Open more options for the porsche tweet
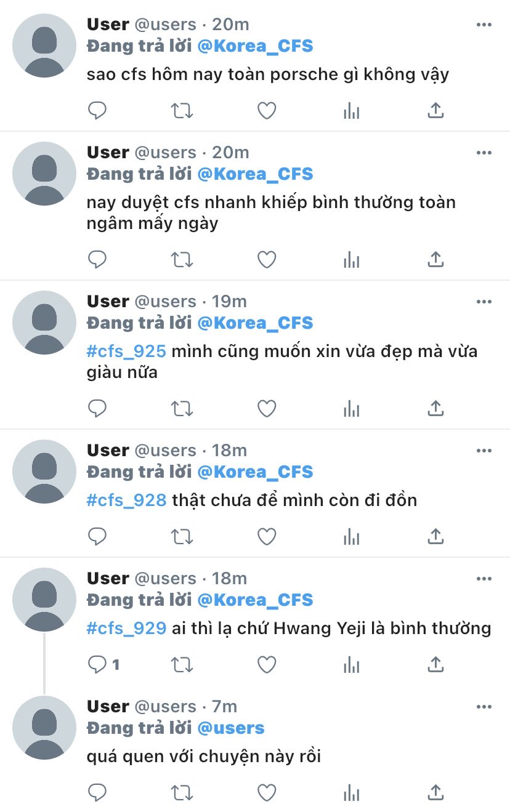 pyautogui.click(x=484, y=25)
